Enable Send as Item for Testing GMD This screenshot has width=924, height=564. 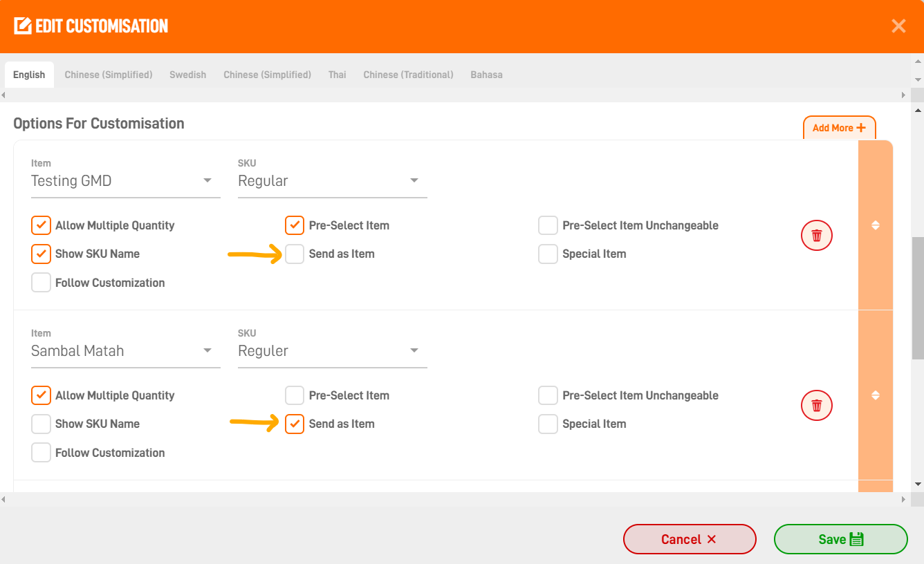(295, 254)
